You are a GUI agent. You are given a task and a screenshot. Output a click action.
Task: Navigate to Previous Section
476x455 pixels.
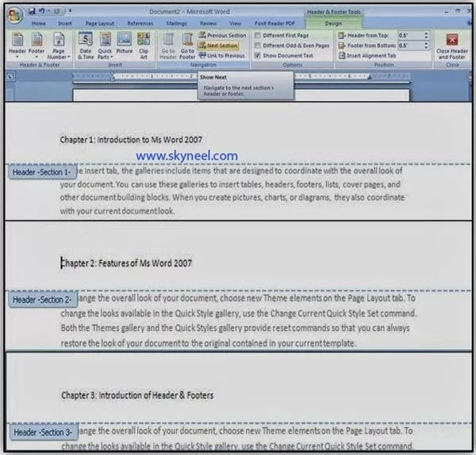222,35
